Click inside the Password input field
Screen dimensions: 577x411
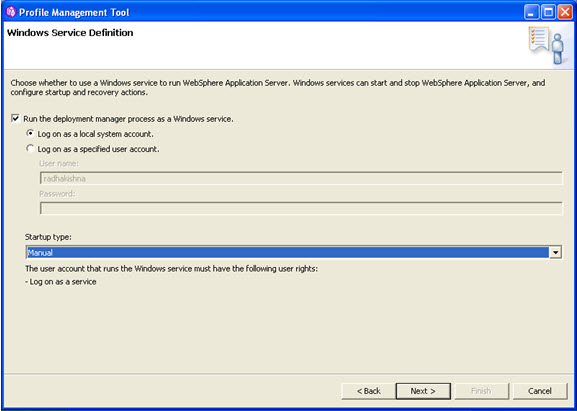point(301,208)
